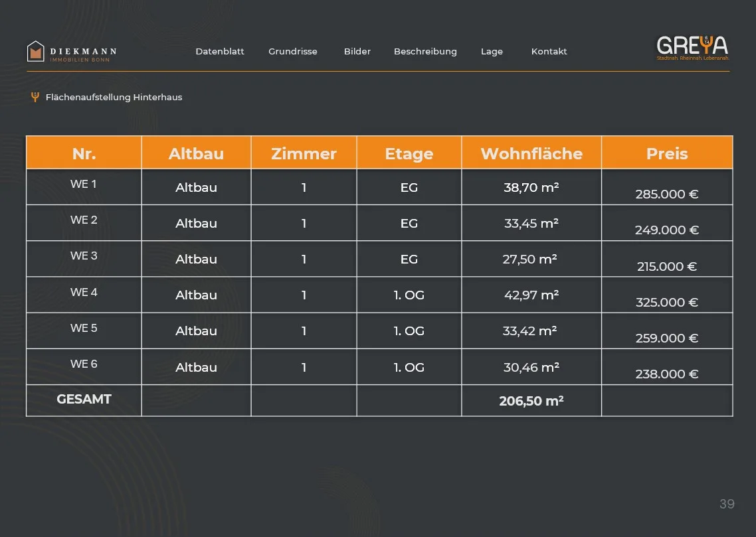Click the Etage column header
Viewport: 756px width, 537px height.
tap(409, 153)
